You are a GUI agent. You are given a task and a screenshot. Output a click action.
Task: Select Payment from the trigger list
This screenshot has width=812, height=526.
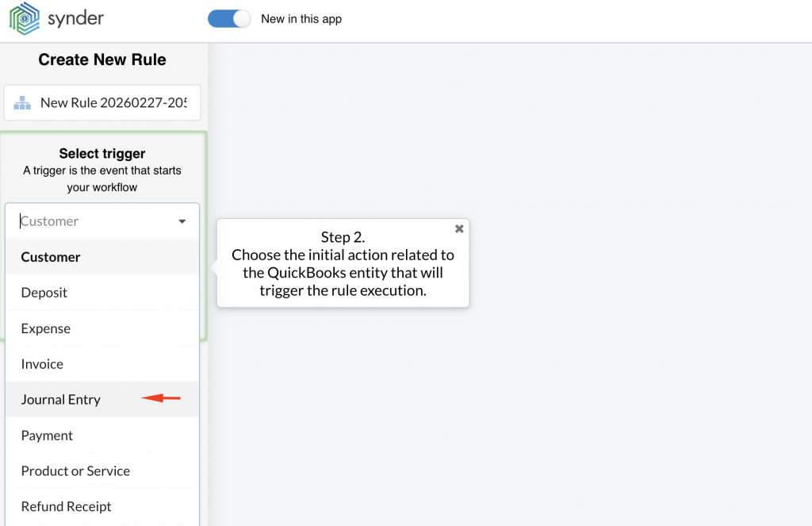[47, 436]
